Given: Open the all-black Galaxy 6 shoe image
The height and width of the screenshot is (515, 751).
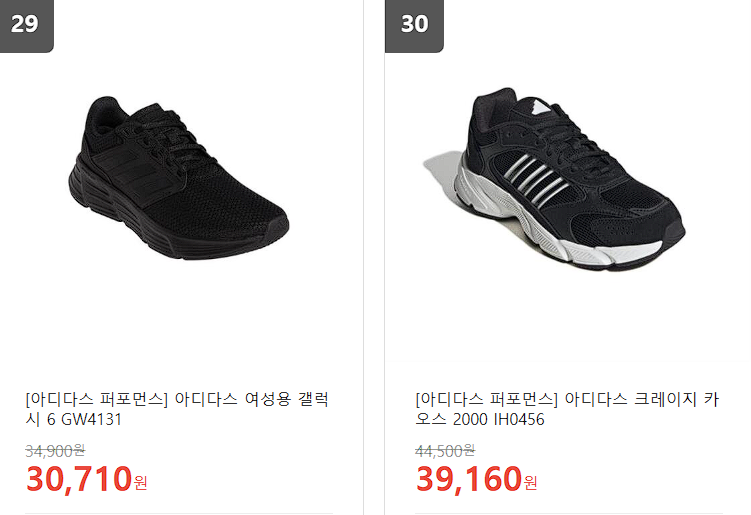Looking at the screenshot, I should pyautogui.click(x=178, y=178).
